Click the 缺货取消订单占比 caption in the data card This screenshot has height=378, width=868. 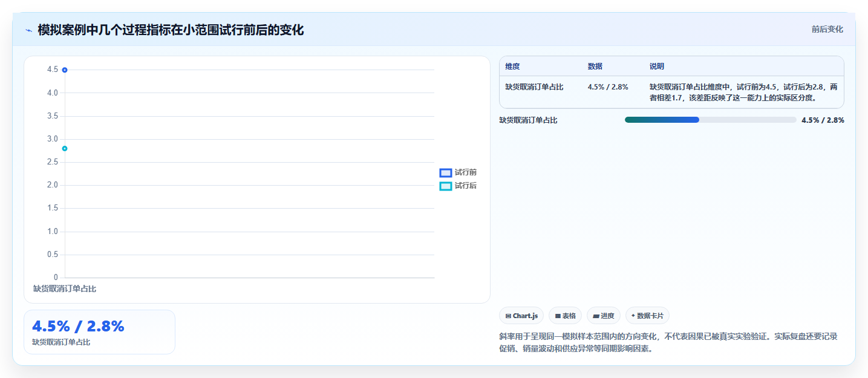pos(61,342)
